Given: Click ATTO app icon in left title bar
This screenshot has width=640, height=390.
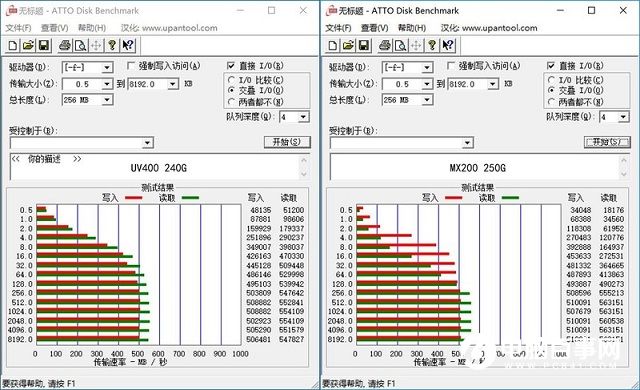Looking at the screenshot, I should pos(11,11).
